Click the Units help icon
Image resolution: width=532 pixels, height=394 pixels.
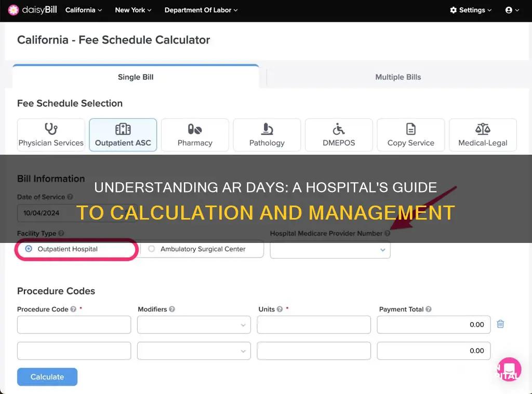coord(280,309)
